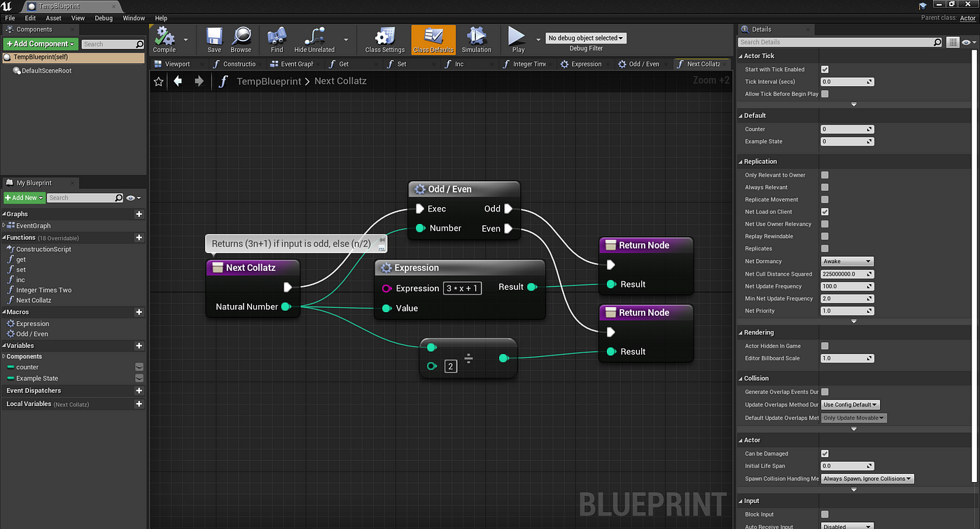Open Update Overlaps Method Use Config Default dropdown
This screenshot has height=529, width=980.
click(850, 404)
